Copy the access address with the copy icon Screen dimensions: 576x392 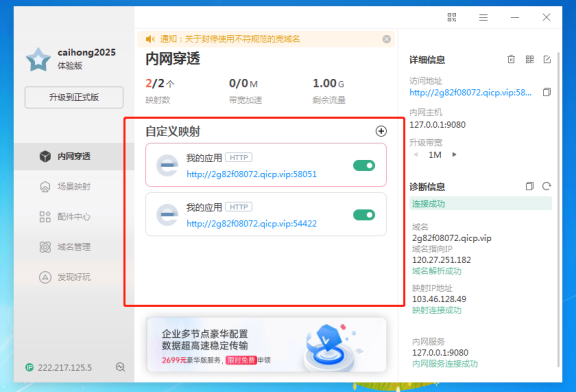point(547,92)
